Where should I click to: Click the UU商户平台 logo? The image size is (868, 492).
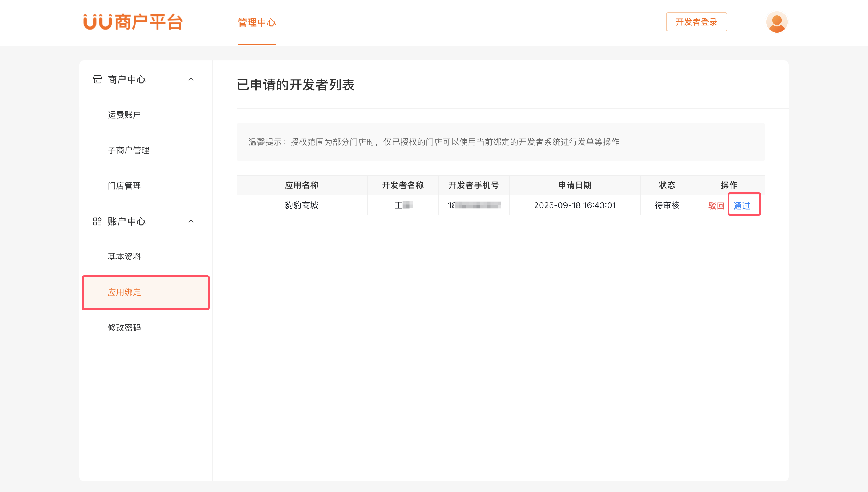click(x=133, y=22)
